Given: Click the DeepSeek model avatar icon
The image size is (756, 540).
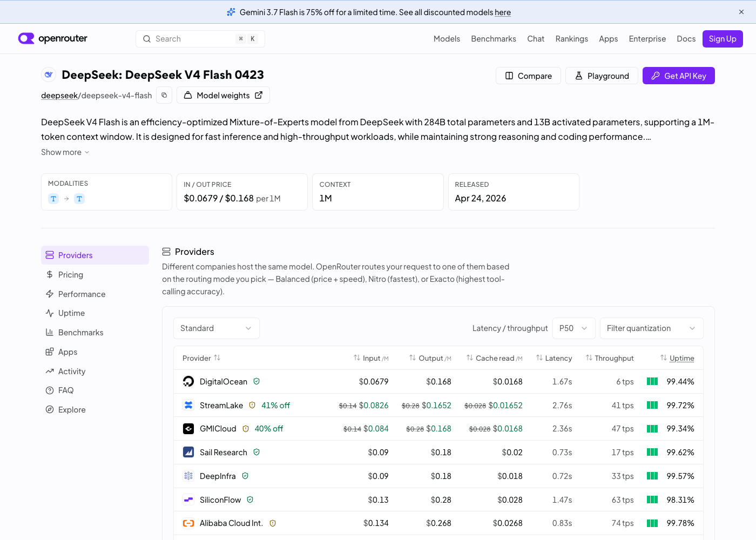Looking at the screenshot, I should click(x=49, y=75).
